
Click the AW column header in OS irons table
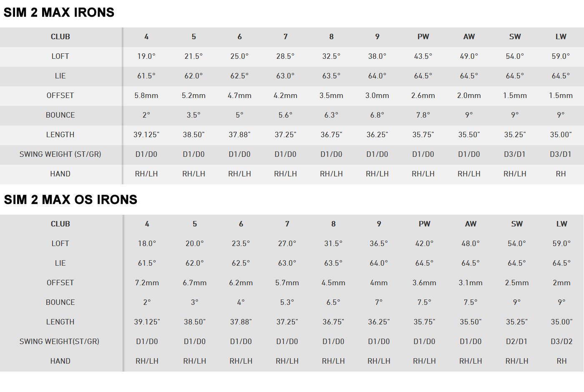coord(471,224)
